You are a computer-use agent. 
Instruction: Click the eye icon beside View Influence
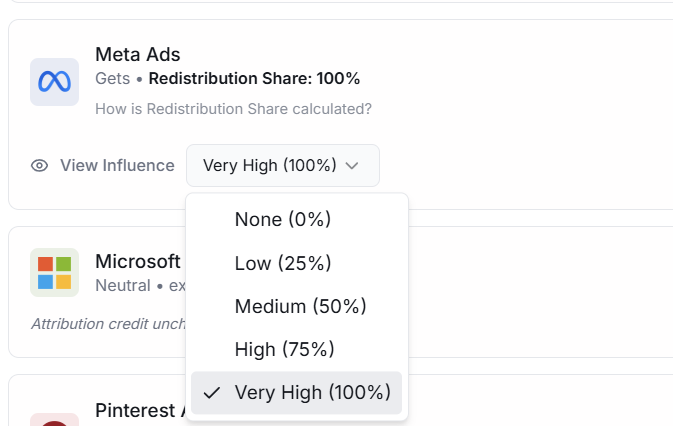[39, 166]
